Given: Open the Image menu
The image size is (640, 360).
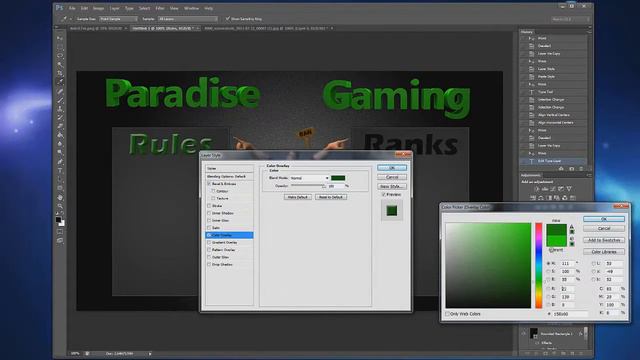Looking at the screenshot, I should tap(98, 8).
